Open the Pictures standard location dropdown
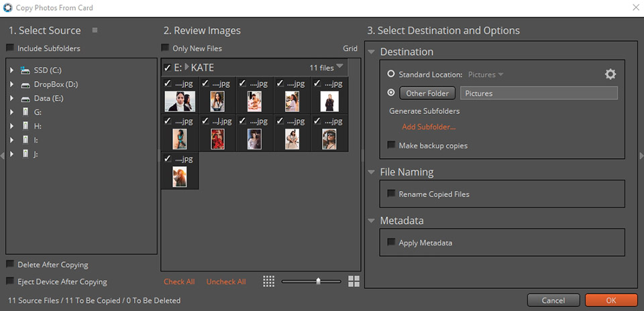This screenshot has height=311, width=644. [x=486, y=74]
